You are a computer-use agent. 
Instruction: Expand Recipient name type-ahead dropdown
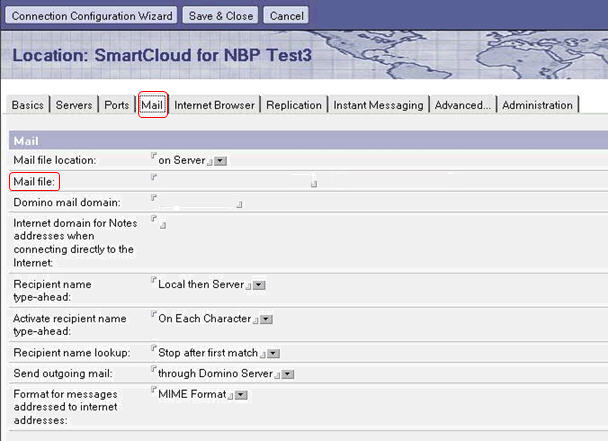(259, 285)
